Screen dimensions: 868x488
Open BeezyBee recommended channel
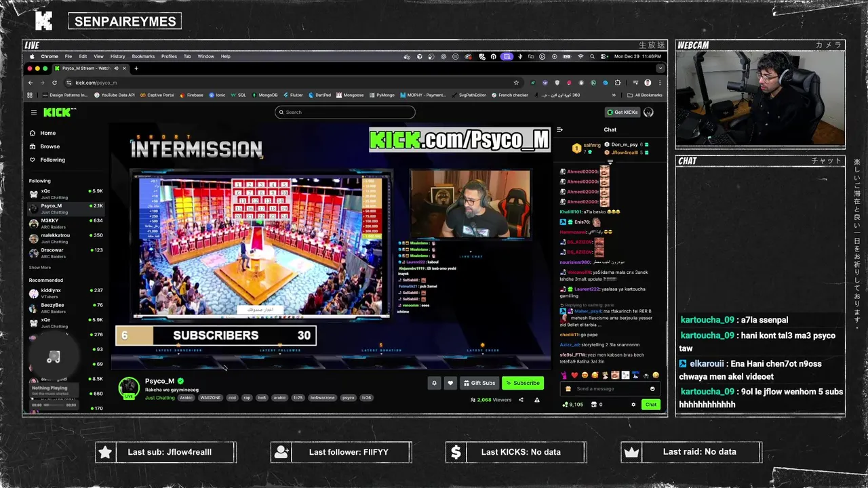[x=66, y=307]
